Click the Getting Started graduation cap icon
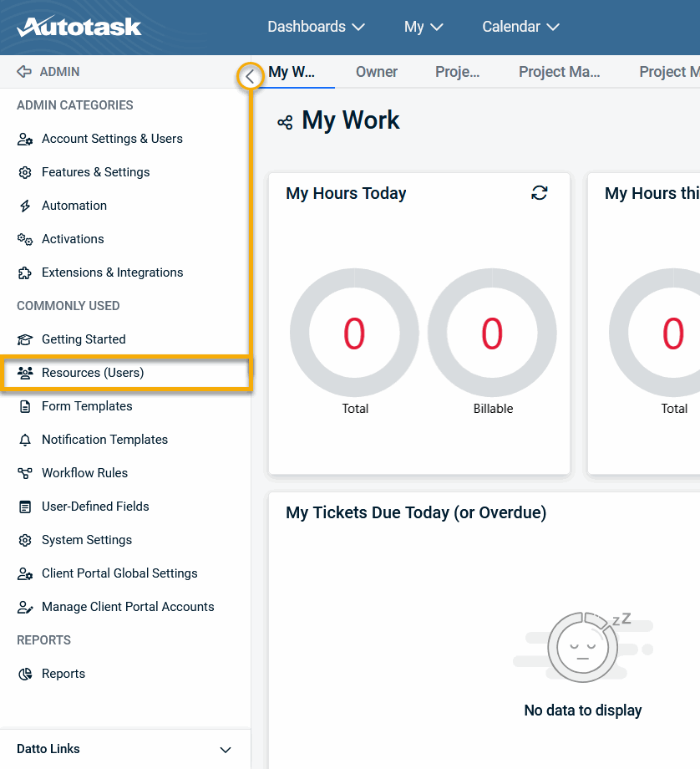This screenshot has height=769, width=700. [25, 339]
